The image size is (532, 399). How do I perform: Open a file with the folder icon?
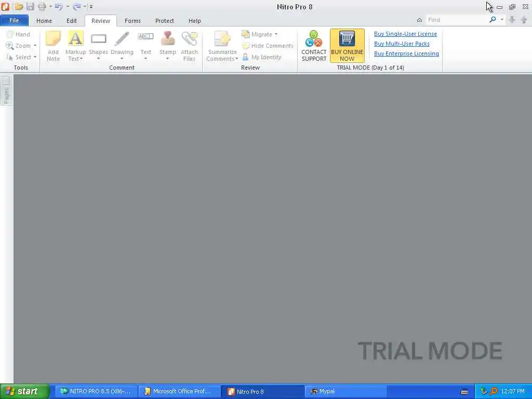point(19,6)
